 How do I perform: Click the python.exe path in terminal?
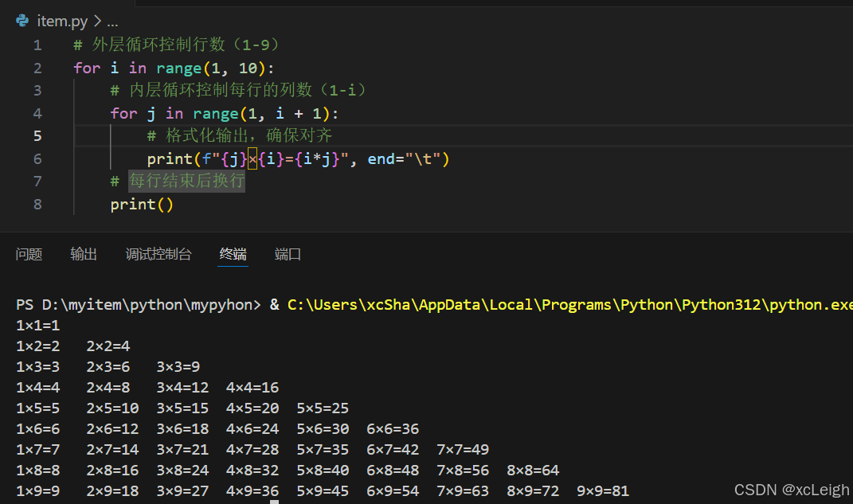pos(570,304)
